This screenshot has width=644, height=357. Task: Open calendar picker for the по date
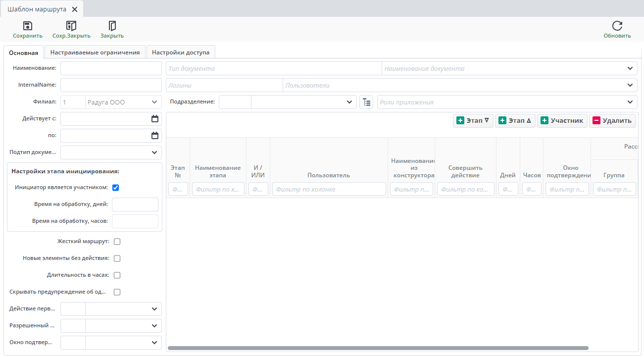[x=155, y=136]
